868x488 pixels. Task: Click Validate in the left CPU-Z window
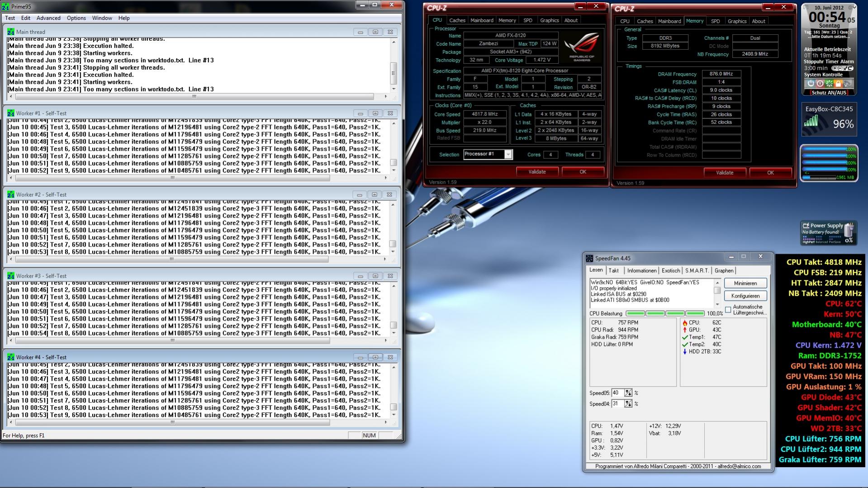tap(537, 172)
